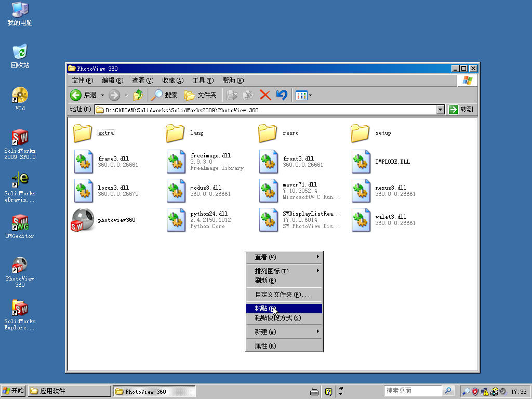Open SolidWorks eDrawings desktop shortcut

[20, 187]
